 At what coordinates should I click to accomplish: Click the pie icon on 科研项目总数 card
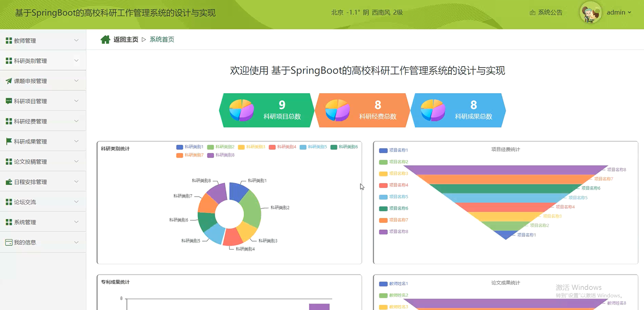[241, 110]
